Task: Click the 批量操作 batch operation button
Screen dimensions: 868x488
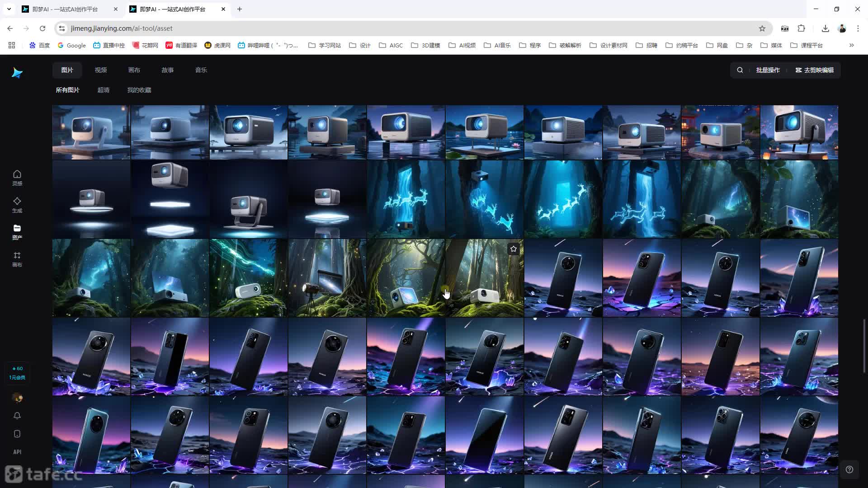Action: pyautogui.click(x=768, y=70)
